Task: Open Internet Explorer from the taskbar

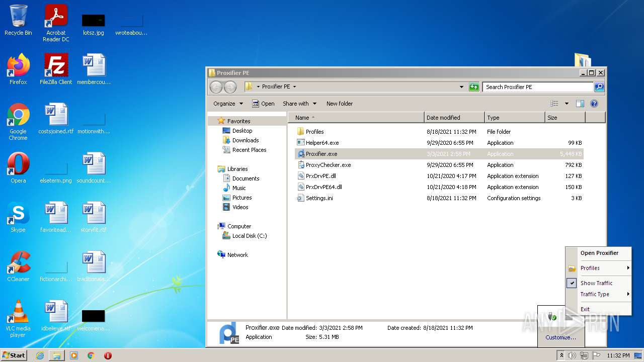Action: pyautogui.click(x=40, y=355)
